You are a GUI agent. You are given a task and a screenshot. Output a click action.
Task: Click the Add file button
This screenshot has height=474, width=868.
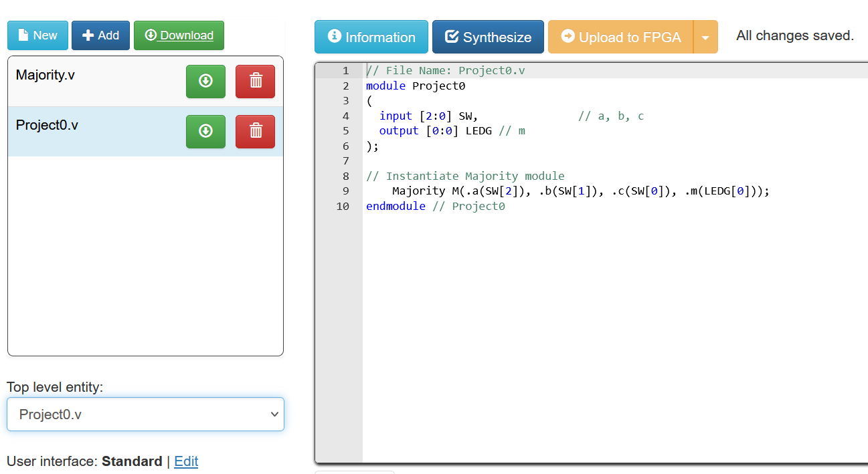click(x=100, y=35)
